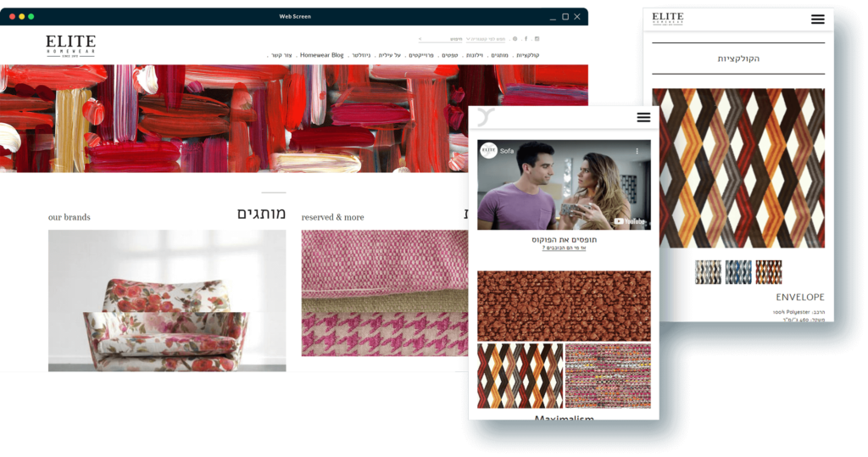Image resolution: width=868 pixels, height=457 pixels.
Task: Open the three-dot options on the Sofa video
Action: [637, 151]
